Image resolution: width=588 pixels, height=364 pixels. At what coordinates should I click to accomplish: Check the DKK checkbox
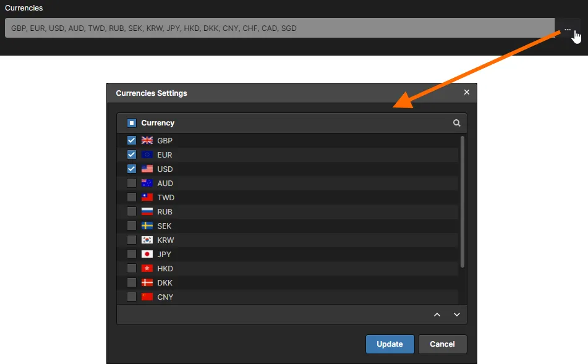point(131,283)
